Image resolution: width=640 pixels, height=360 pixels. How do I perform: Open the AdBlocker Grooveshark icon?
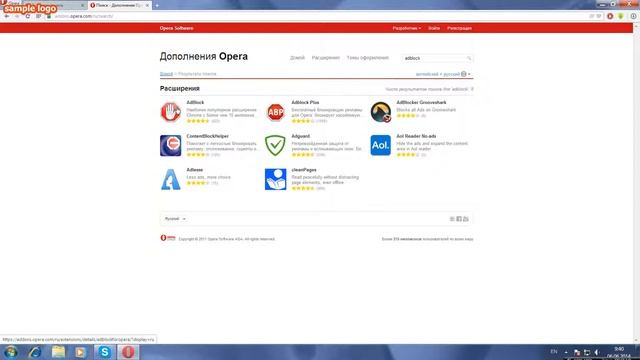click(381, 112)
